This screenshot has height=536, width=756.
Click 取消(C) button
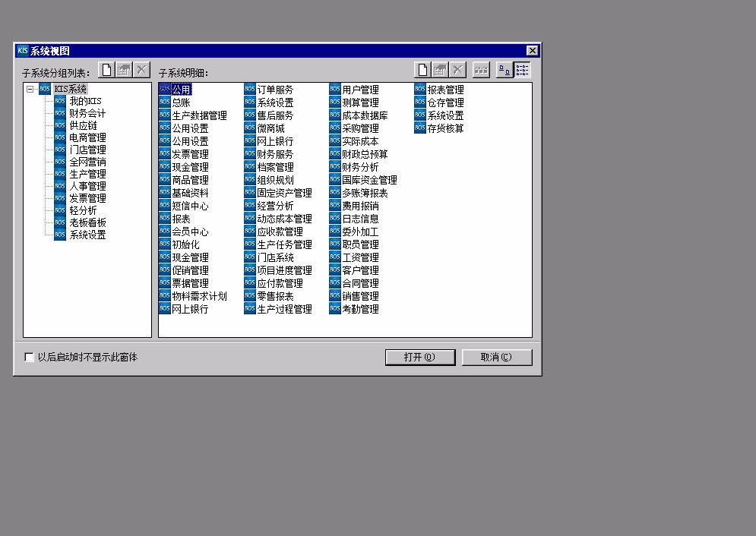tap(497, 358)
